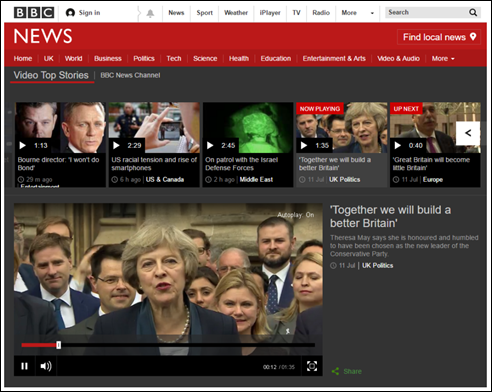Viewport: 492px width, 392px height.
Task: Play the US racial tension video
Action: [116, 145]
